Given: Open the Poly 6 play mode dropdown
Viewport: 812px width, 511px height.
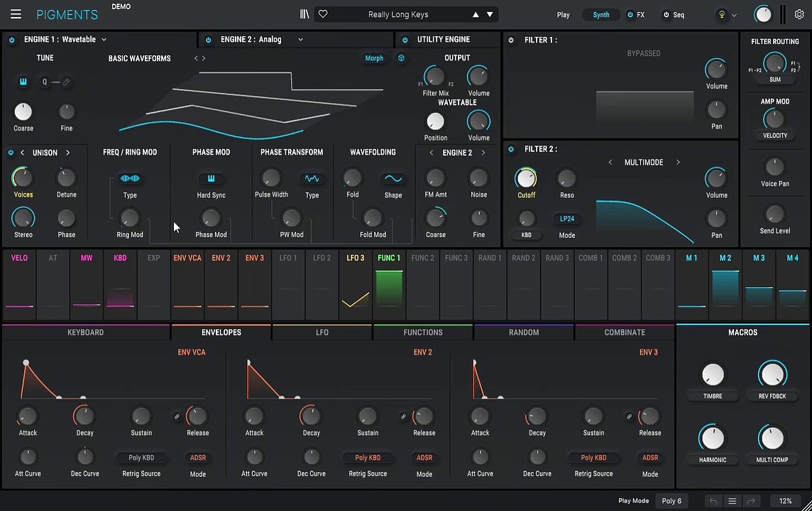Looking at the screenshot, I should pos(671,501).
